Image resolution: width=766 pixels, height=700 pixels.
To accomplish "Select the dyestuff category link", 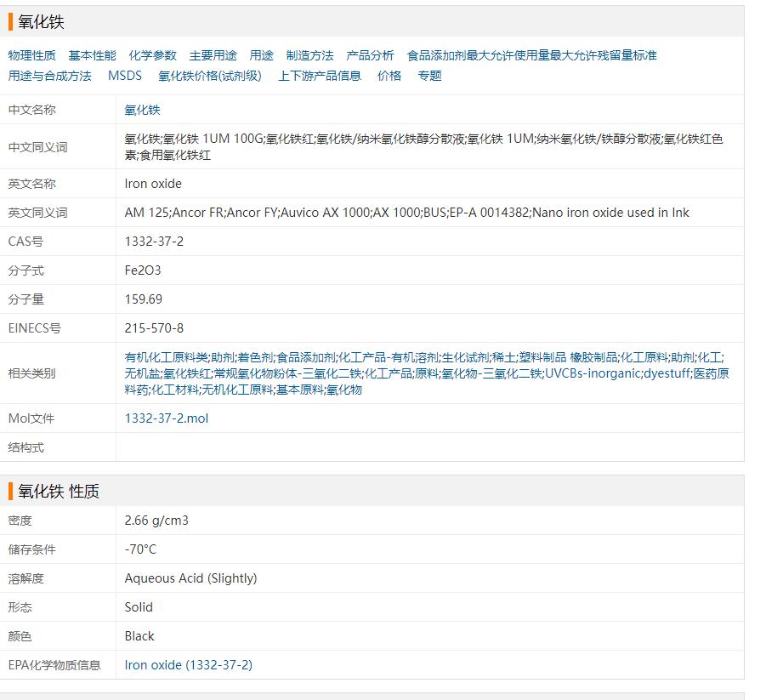I will click(667, 373).
